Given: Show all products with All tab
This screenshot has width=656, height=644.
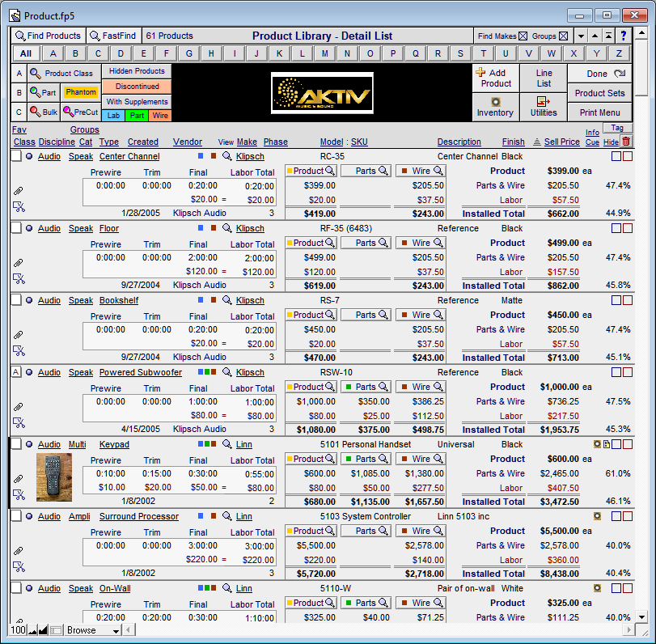Looking at the screenshot, I should pyautogui.click(x=26, y=53).
